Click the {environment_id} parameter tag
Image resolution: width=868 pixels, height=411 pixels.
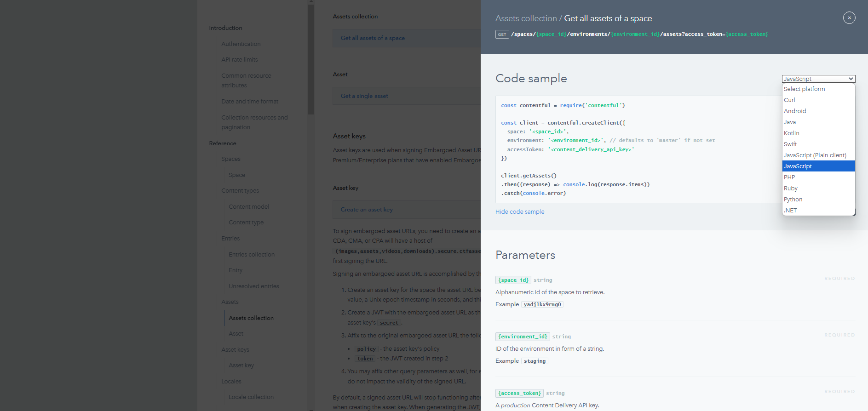(523, 336)
